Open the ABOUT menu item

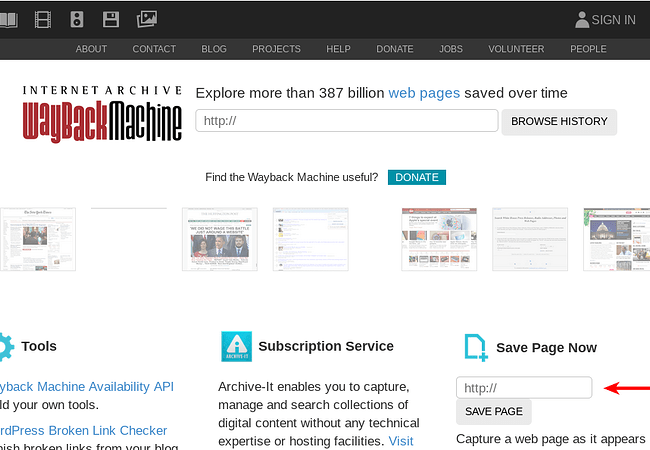tap(91, 49)
